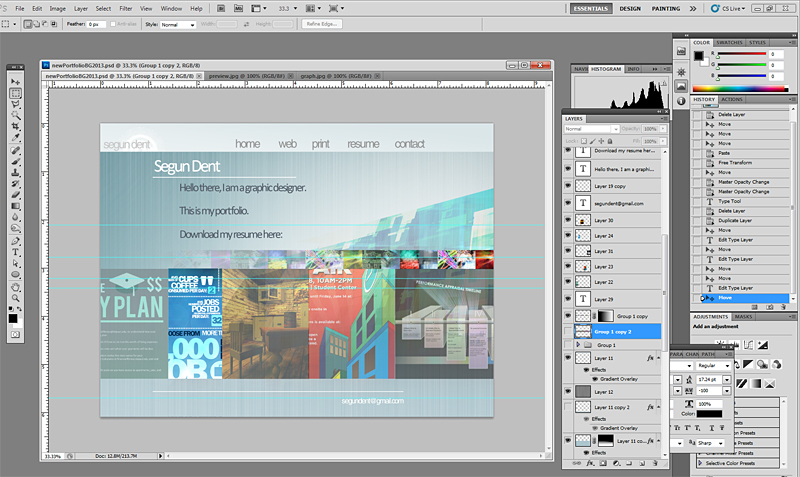Toggle Quick Mask mode icon
Viewport: 800px width, 477px height.
15,335
